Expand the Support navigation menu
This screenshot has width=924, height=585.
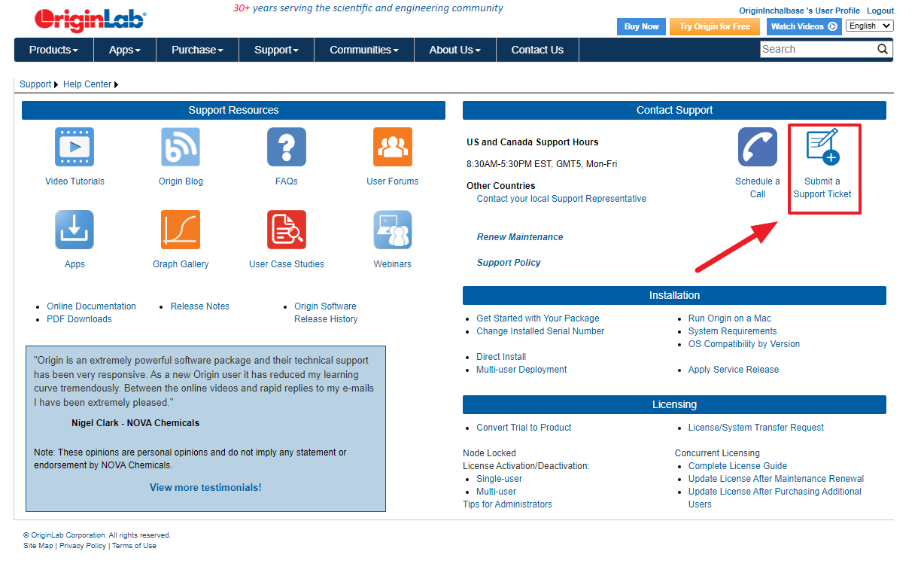tap(276, 50)
